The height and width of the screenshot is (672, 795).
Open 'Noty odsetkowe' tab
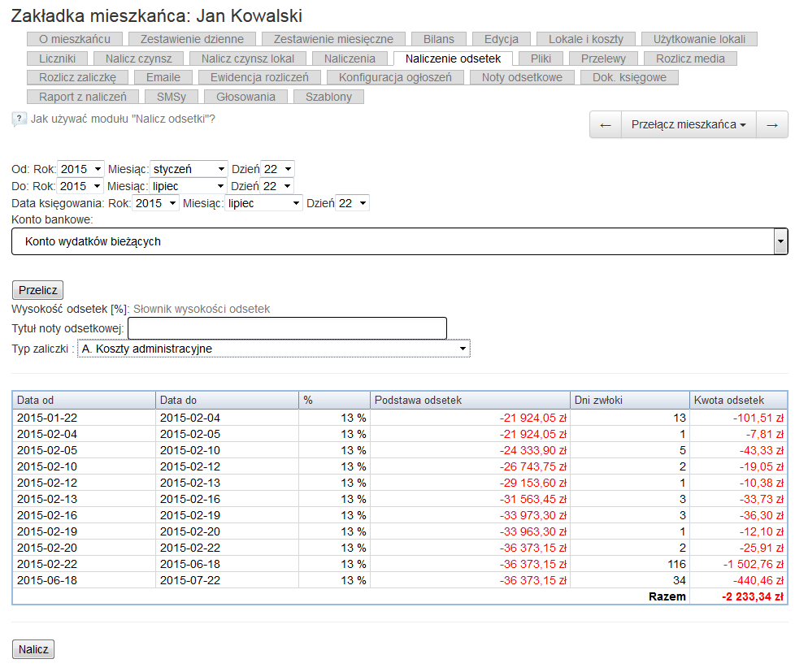tap(522, 77)
